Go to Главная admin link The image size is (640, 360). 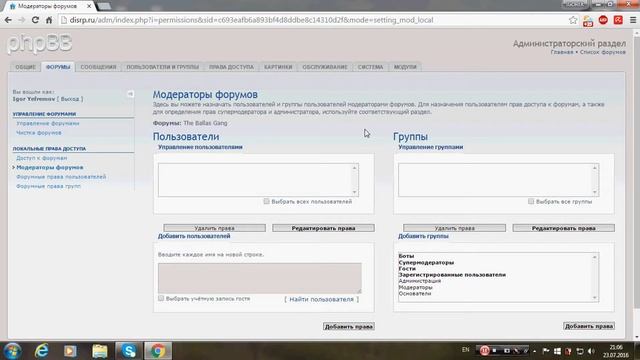(x=562, y=52)
